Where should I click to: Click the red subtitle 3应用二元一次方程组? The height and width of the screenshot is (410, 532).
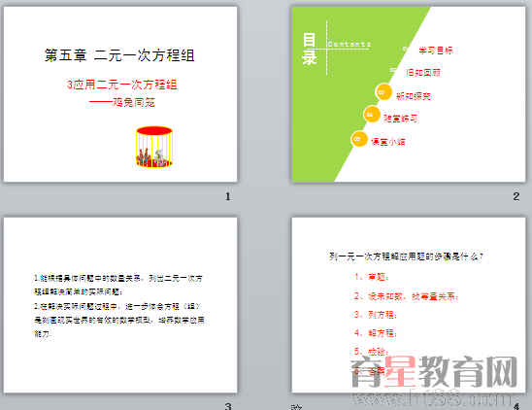pos(122,85)
